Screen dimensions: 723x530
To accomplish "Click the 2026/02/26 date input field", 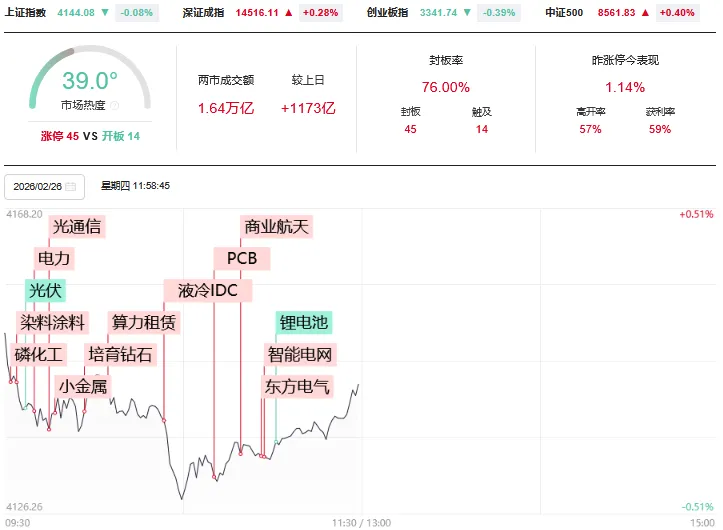I will coord(37,186).
